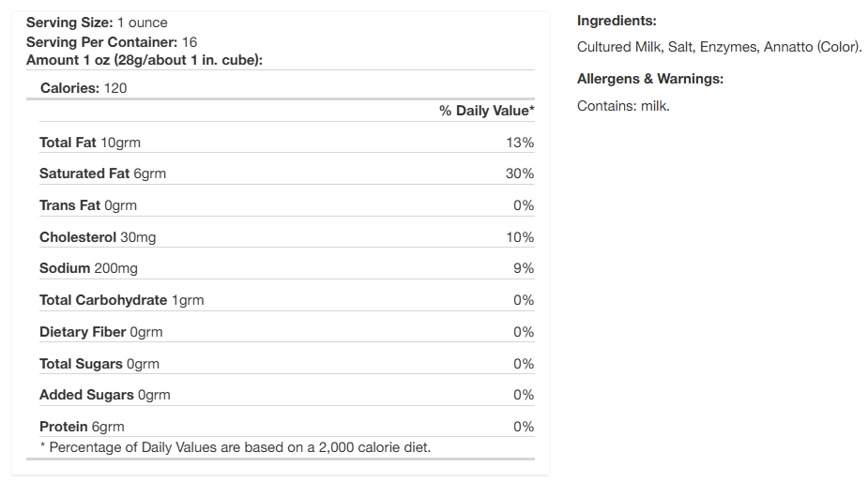Click the Ingredients heading
The height and width of the screenshot is (482, 868).
point(617,21)
